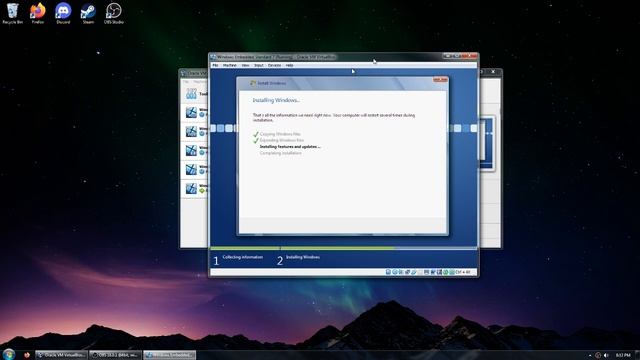
Task: Open the View menu in the VM window
Action: [x=245, y=65]
